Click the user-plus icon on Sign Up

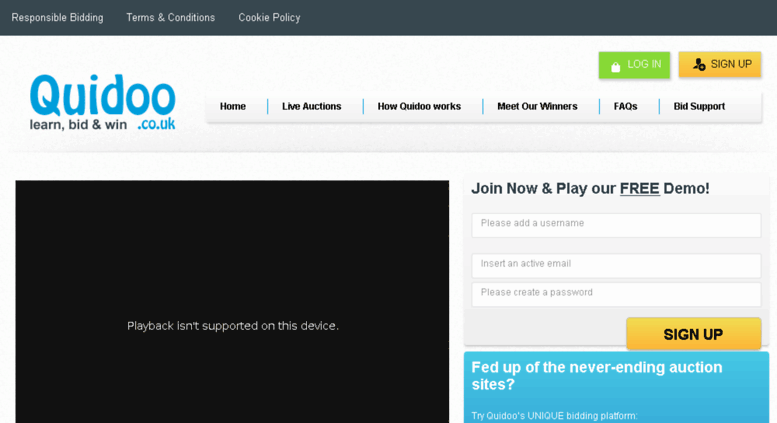699,64
